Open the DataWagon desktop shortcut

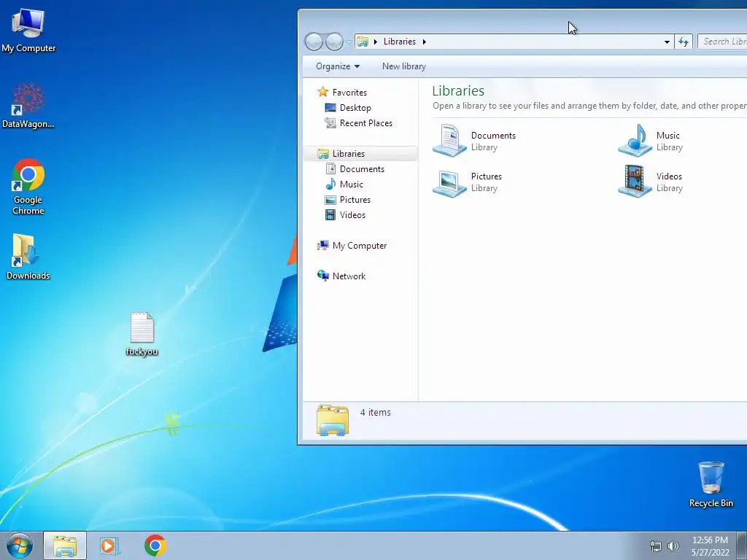click(x=28, y=106)
